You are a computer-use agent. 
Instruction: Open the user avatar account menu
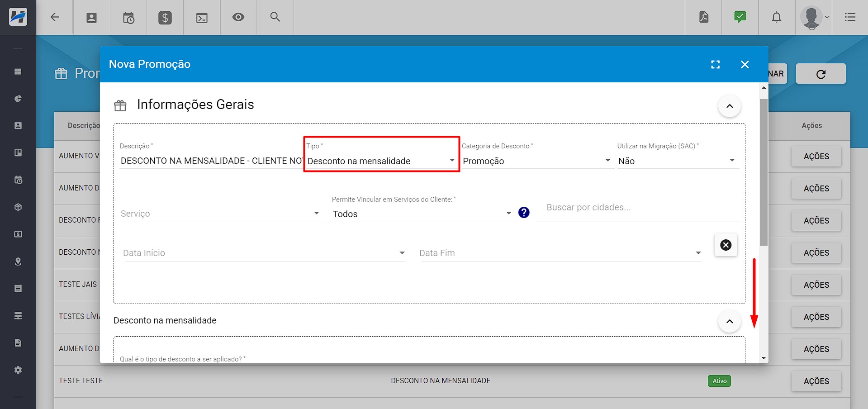[814, 18]
